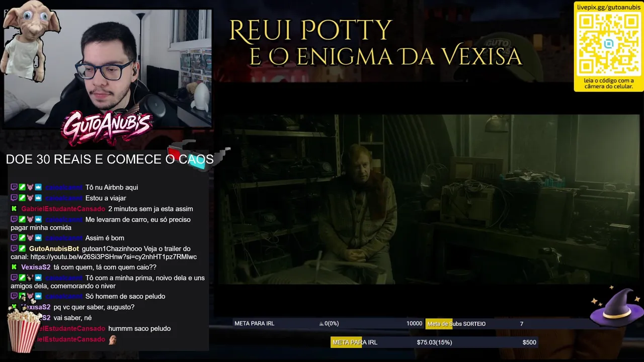Click message 'Tô com a minha prima, noivo dela'
Image resolution: width=644 pixels, height=362 pixels.
[x=108, y=282]
